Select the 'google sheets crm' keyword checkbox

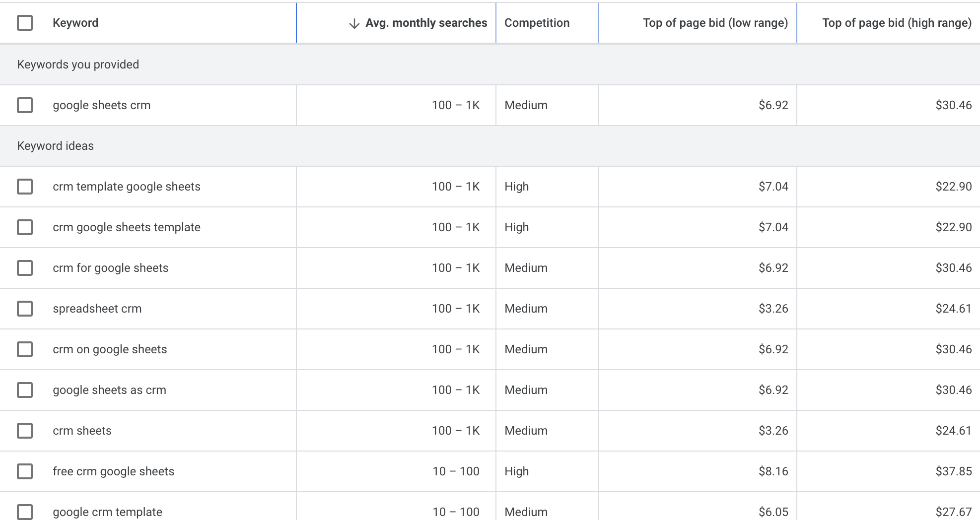pos(25,105)
